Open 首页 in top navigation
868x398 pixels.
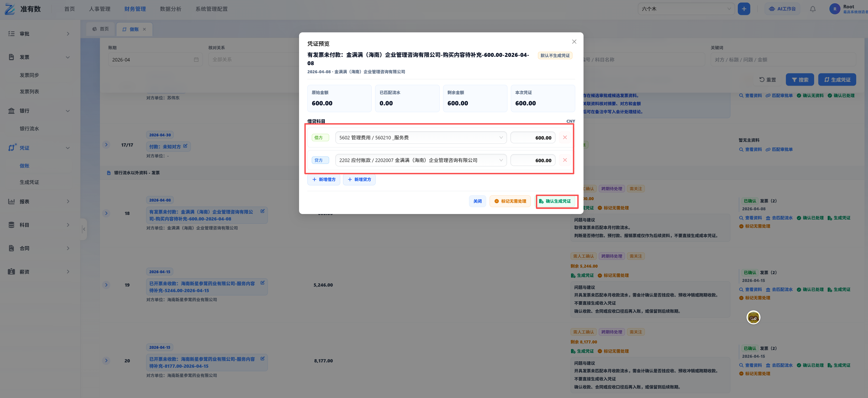(x=69, y=9)
